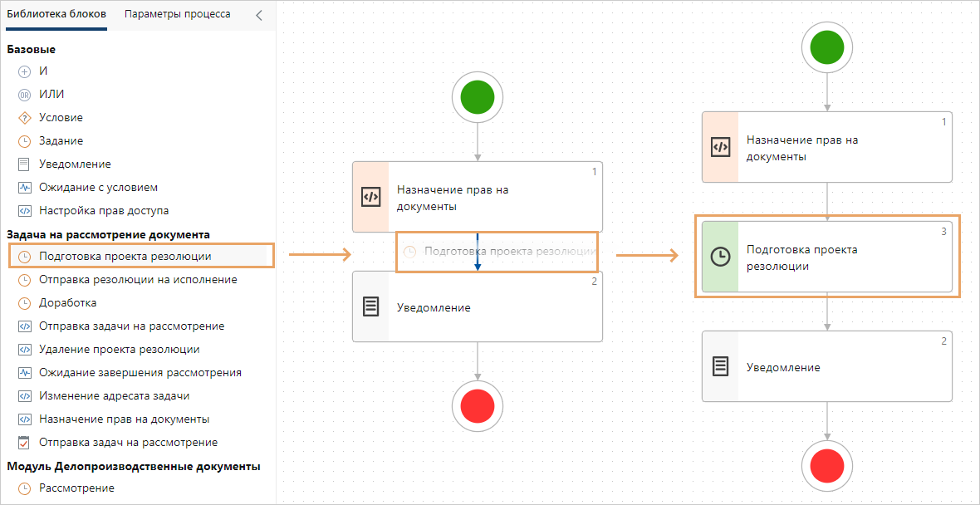Screen dimensions: 980x505
Task: Choose Отправка резолюции на исполнение block
Action: pos(138,280)
